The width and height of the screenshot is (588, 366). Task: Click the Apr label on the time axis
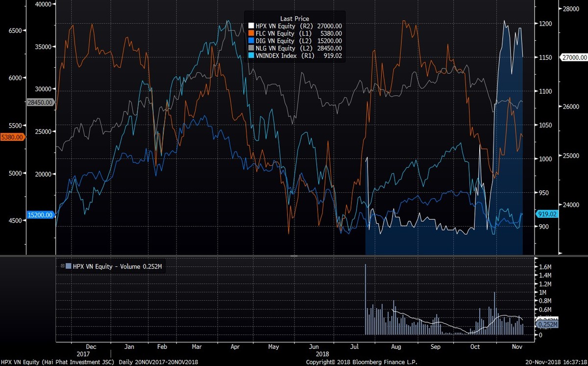(234, 347)
